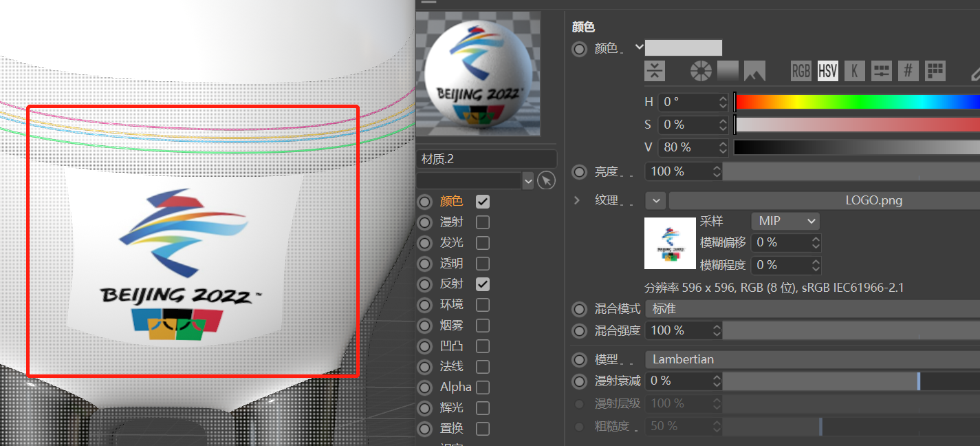Screen dimensions: 980x446
Task: Click the 模糊偏移 stepper arrows
Action: [816, 242]
